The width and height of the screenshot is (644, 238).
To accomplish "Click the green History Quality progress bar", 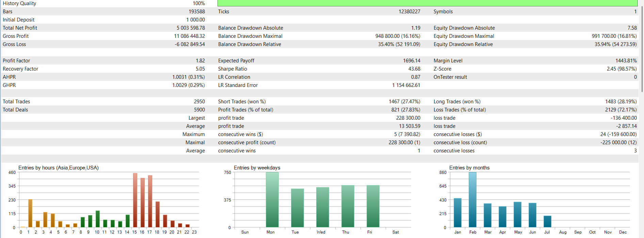I will click(428, 3).
